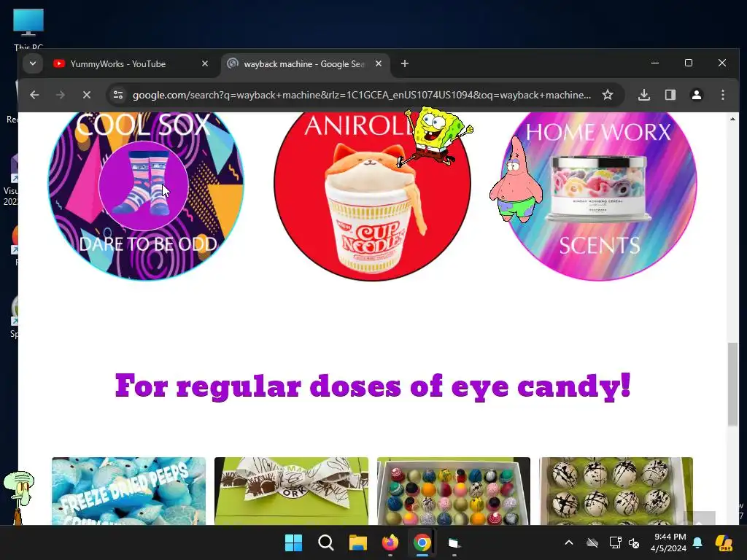
Task: Switch to Chrome in the taskbar
Action: tap(422, 542)
